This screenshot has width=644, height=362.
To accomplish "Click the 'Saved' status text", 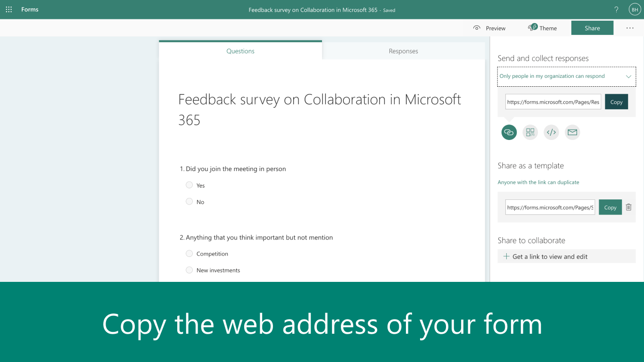I will tap(389, 10).
